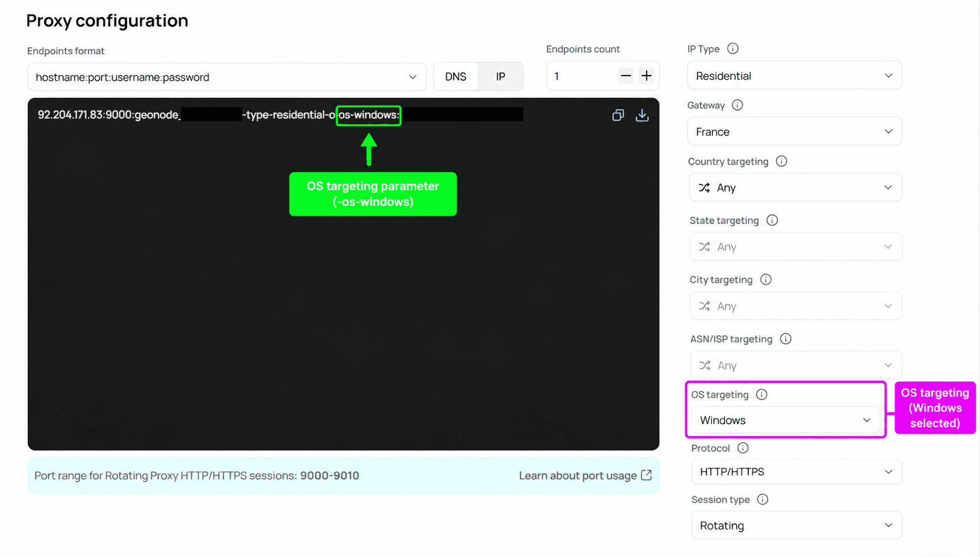Increase endpoints count with plus button
Image resolution: width=980 pixels, height=557 pixels.
pos(646,75)
